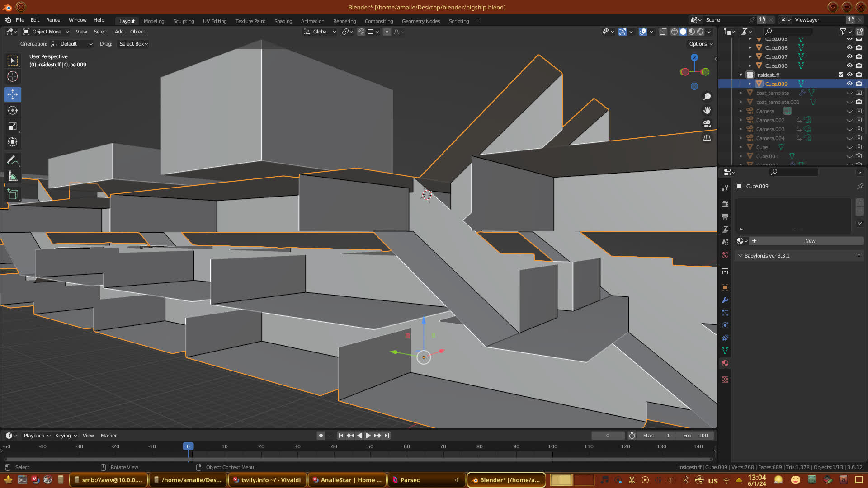Open the Modifiers properties tab (wrench)

tap(725, 300)
